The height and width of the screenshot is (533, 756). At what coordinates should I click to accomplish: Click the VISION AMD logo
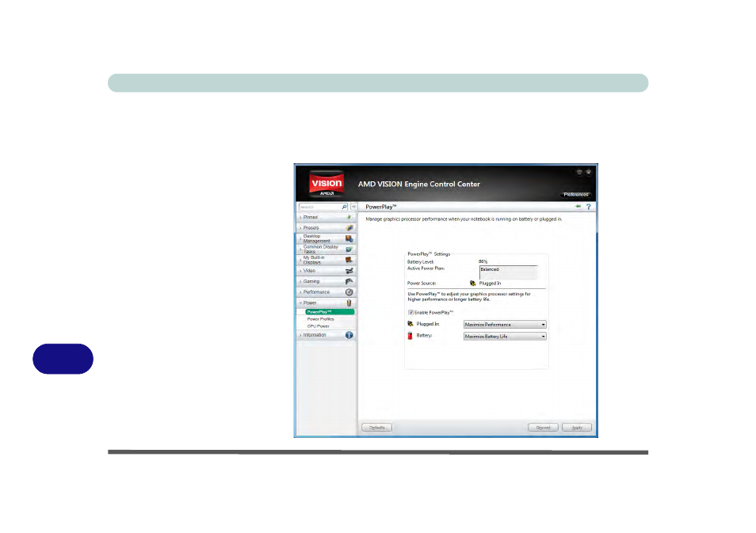pyautogui.click(x=326, y=184)
